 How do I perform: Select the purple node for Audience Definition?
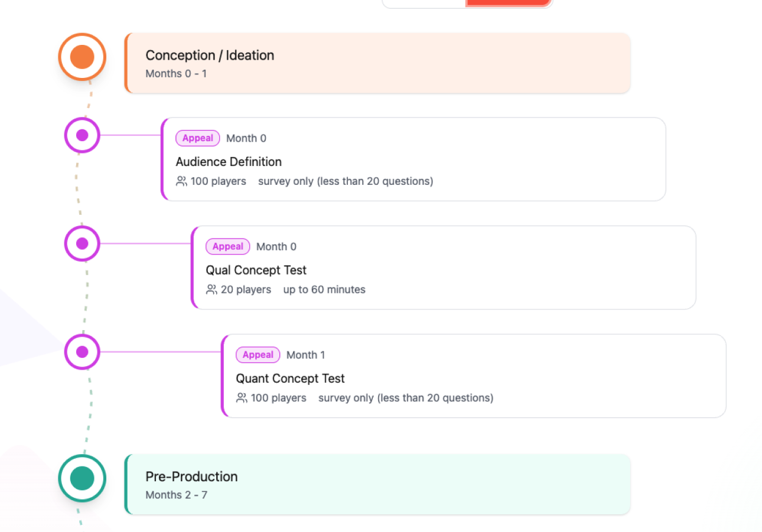[x=82, y=135]
